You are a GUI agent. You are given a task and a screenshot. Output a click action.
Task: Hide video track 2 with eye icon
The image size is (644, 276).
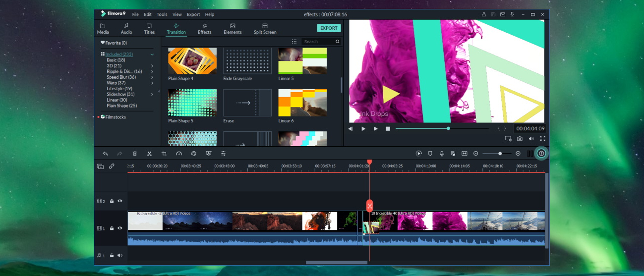pyautogui.click(x=120, y=201)
